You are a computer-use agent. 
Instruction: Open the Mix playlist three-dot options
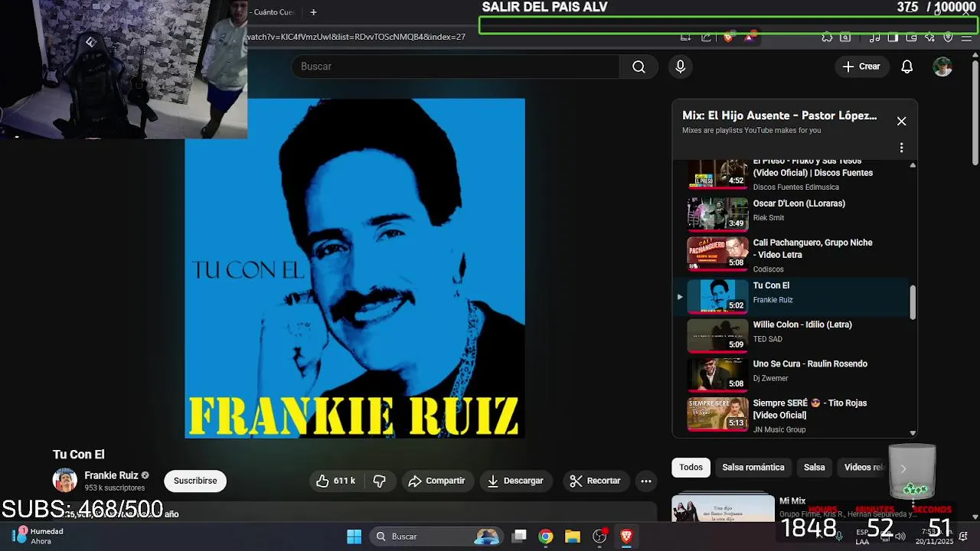901,148
